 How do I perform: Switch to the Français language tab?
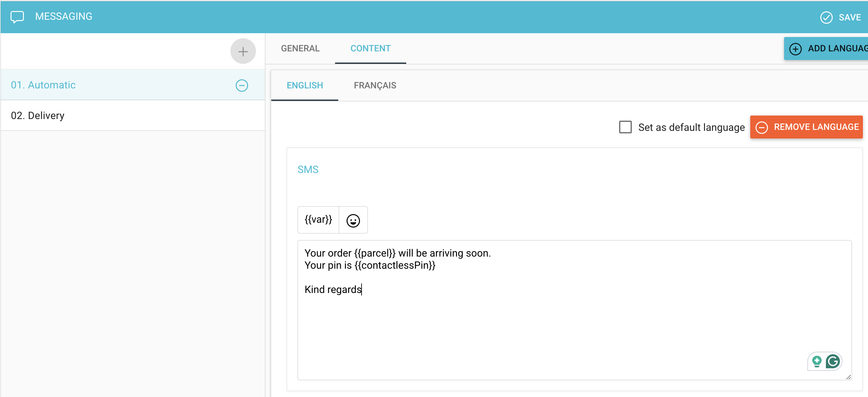point(375,86)
